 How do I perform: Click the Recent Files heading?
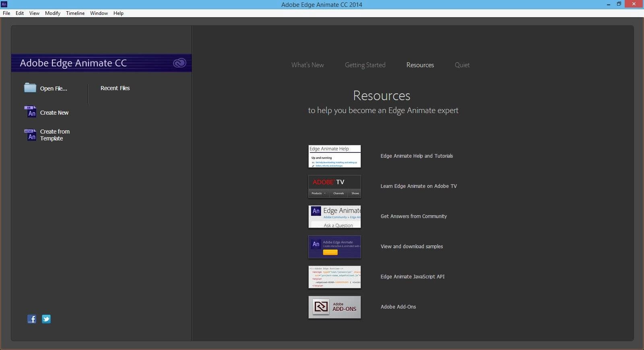point(115,88)
